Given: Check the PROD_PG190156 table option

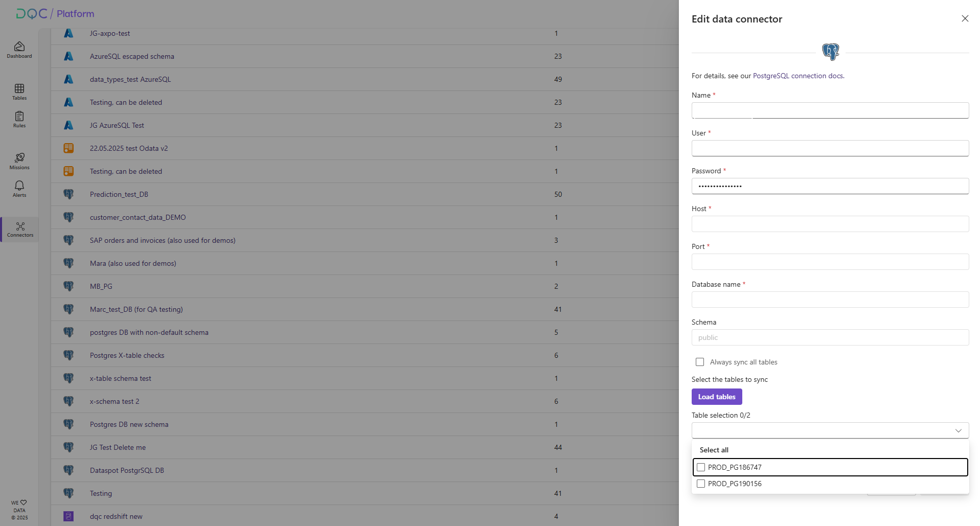Looking at the screenshot, I should click(x=701, y=484).
